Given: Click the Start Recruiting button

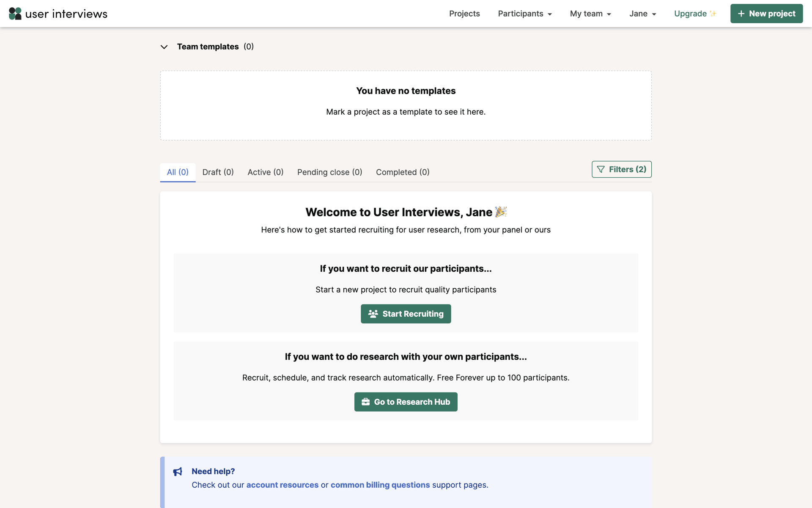Looking at the screenshot, I should [x=406, y=314].
